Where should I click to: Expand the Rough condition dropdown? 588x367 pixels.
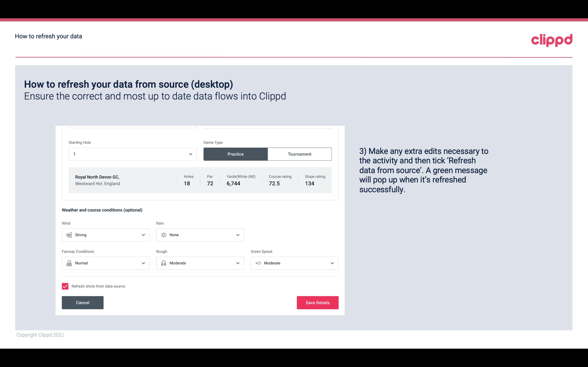click(238, 263)
